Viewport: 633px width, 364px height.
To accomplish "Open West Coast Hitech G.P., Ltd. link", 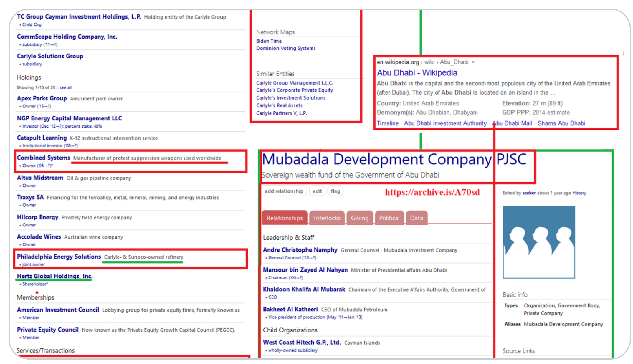I will click(302, 343).
